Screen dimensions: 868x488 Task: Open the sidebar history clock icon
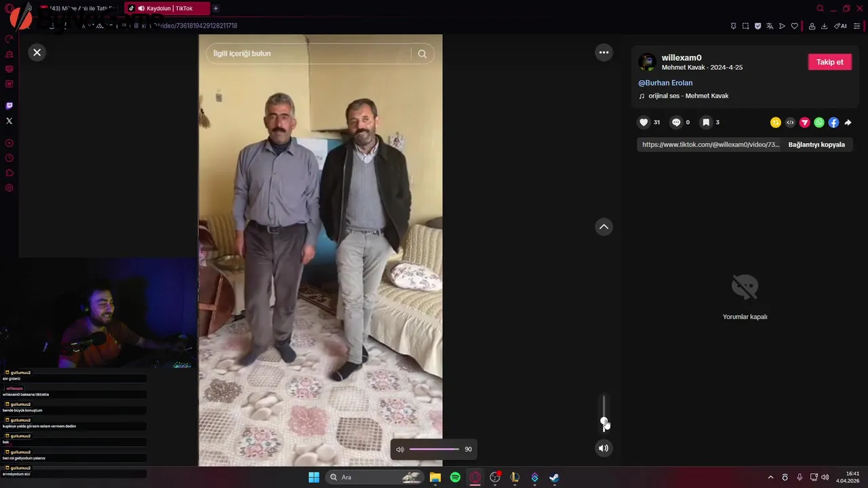[9, 158]
